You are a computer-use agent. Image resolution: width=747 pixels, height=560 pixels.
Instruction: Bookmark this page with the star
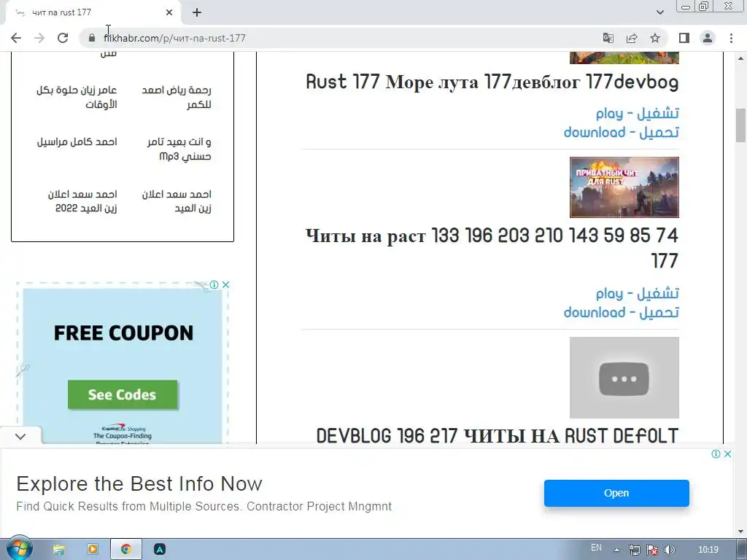pyautogui.click(x=655, y=38)
